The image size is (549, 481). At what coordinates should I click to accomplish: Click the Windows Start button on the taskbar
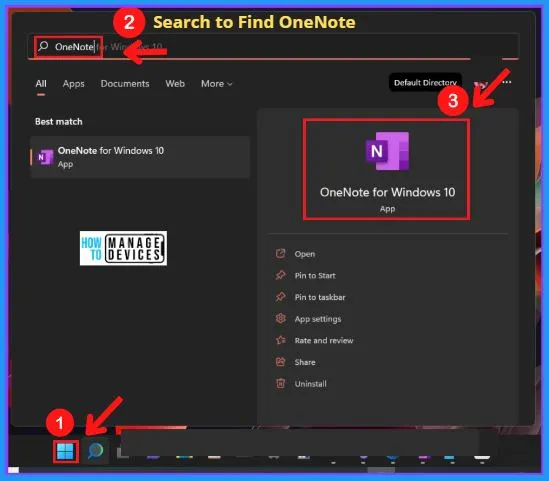pos(65,451)
